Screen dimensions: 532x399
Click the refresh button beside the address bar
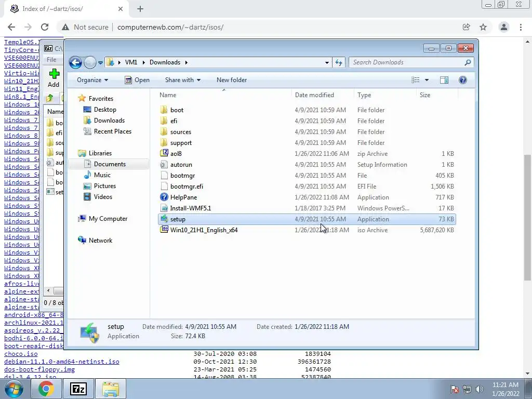point(339,62)
